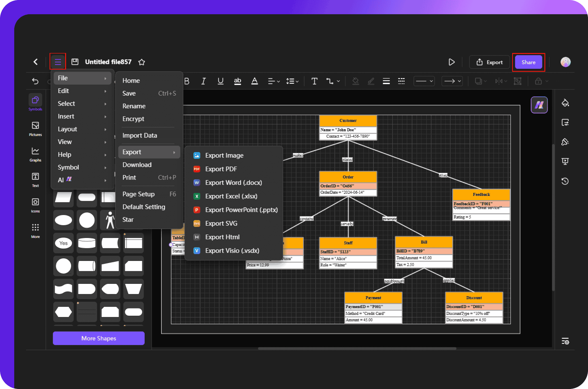Open the page import panel icon on right
The image size is (588, 389).
565,122
